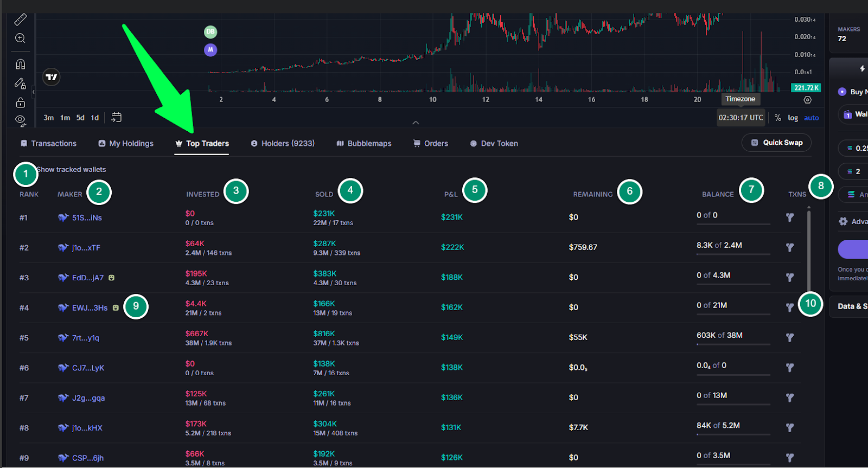Click the lightning bolt icon in sidebar
Screen dimensions: 868x468
click(862, 68)
